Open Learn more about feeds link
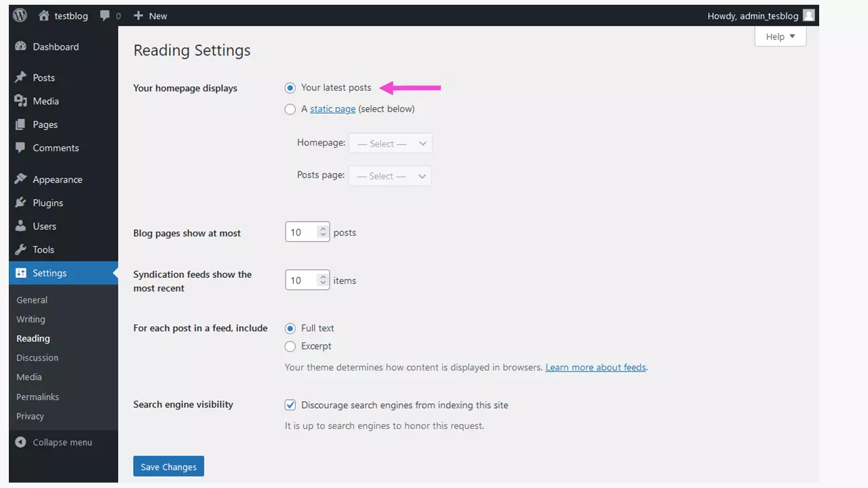 click(595, 367)
